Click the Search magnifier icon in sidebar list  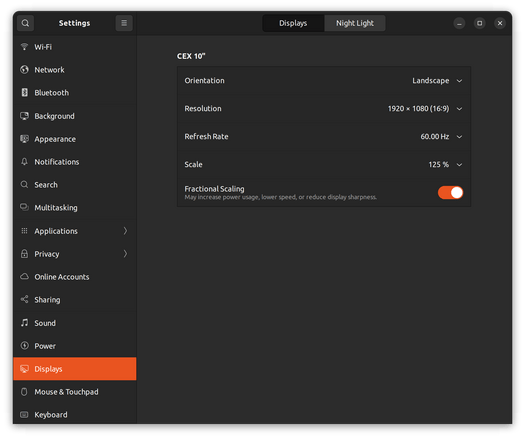point(24,185)
